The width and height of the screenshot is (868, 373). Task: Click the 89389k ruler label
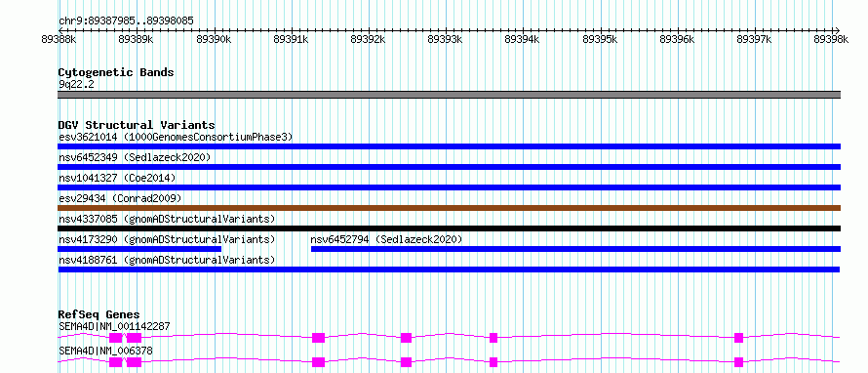coord(137,39)
